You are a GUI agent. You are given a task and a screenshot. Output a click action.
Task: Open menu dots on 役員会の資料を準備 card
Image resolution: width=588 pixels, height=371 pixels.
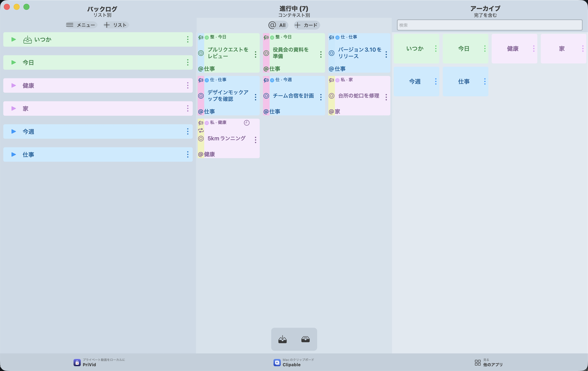pos(321,54)
